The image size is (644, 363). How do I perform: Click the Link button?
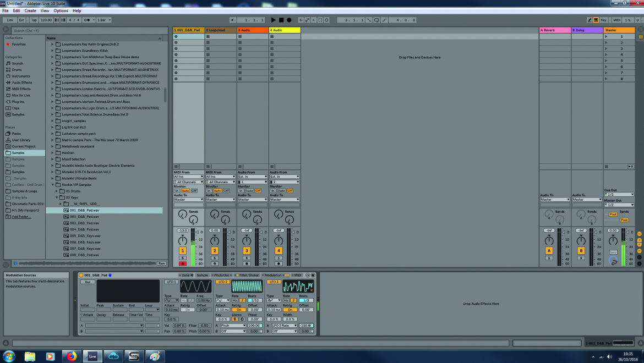coord(10,20)
